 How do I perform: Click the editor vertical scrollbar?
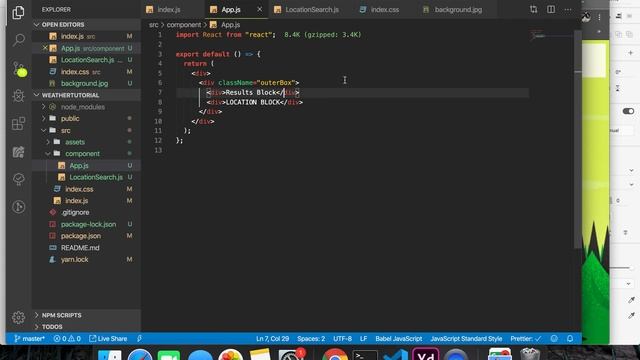[x=577, y=139]
